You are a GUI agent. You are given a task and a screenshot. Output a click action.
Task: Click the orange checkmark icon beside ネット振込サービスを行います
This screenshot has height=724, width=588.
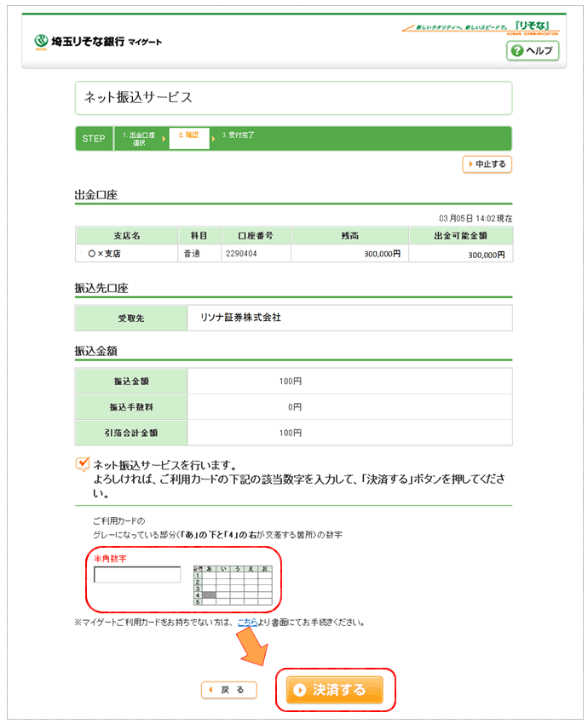click(83, 464)
